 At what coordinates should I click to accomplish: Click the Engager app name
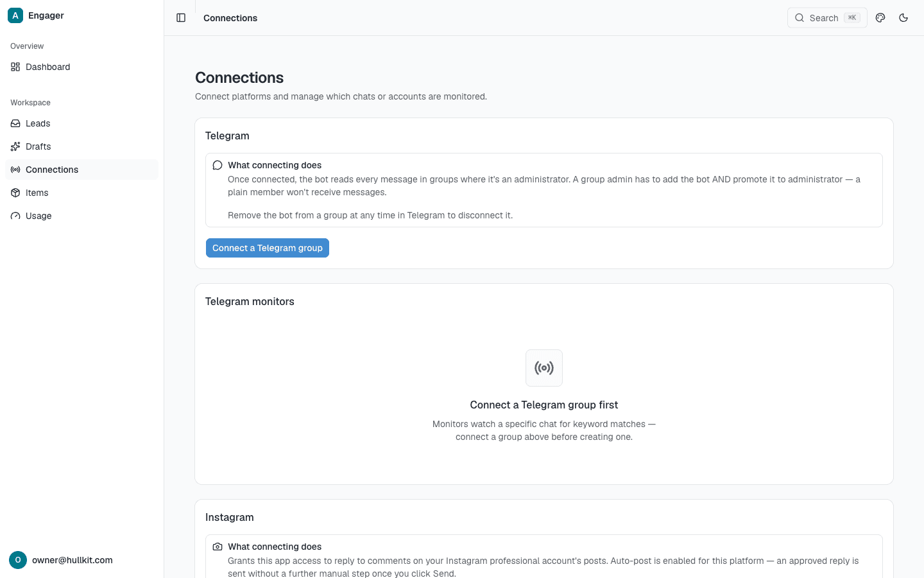(x=46, y=15)
